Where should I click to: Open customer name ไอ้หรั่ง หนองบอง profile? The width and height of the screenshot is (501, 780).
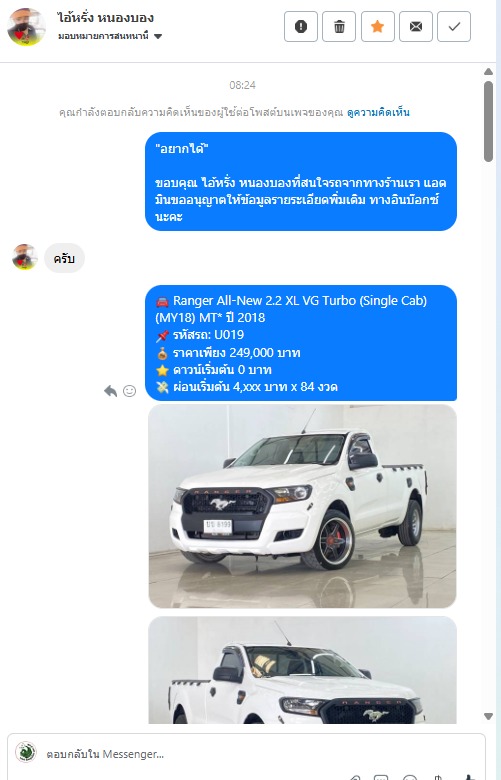pos(105,18)
